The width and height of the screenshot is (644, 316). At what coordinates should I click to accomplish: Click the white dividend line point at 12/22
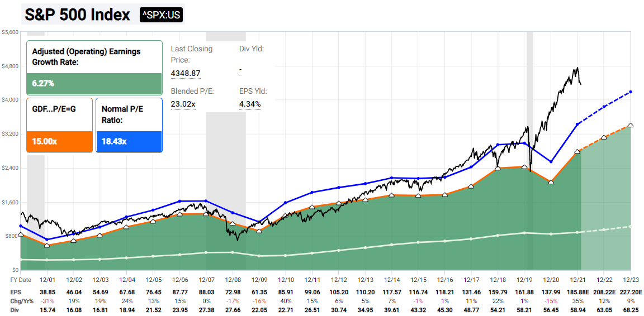coord(604,230)
